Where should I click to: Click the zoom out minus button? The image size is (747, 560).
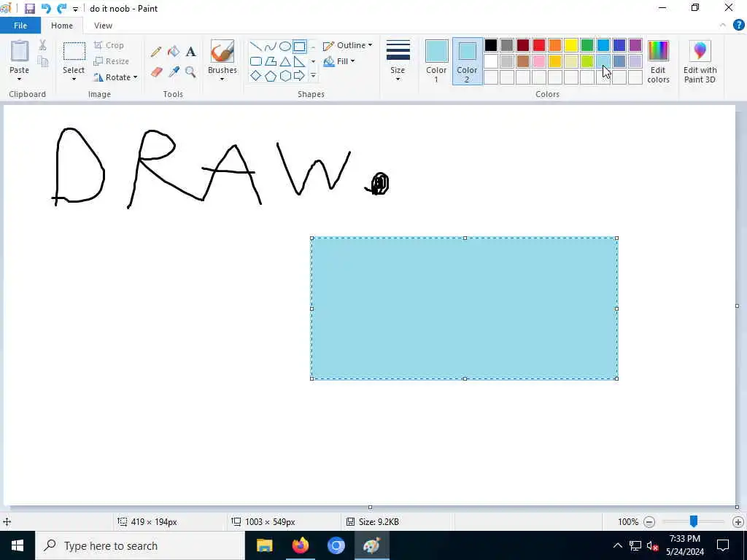pos(649,522)
